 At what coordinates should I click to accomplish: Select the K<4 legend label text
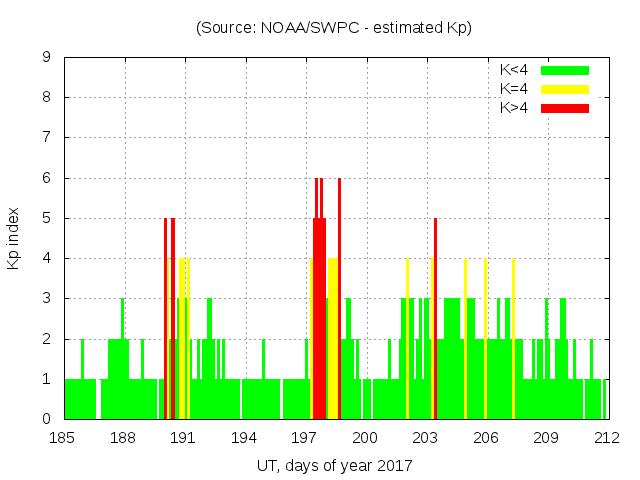pyautogui.click(x=515, y=70)
